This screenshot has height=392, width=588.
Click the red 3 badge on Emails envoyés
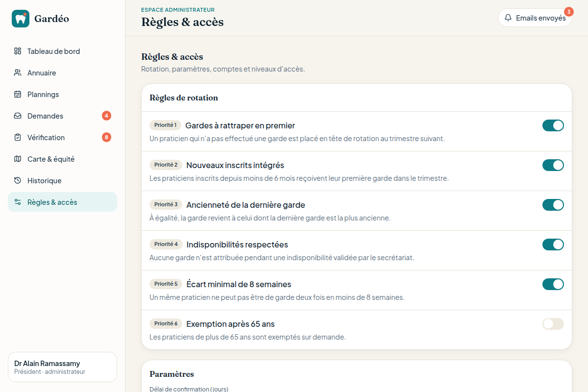(568, 12)
